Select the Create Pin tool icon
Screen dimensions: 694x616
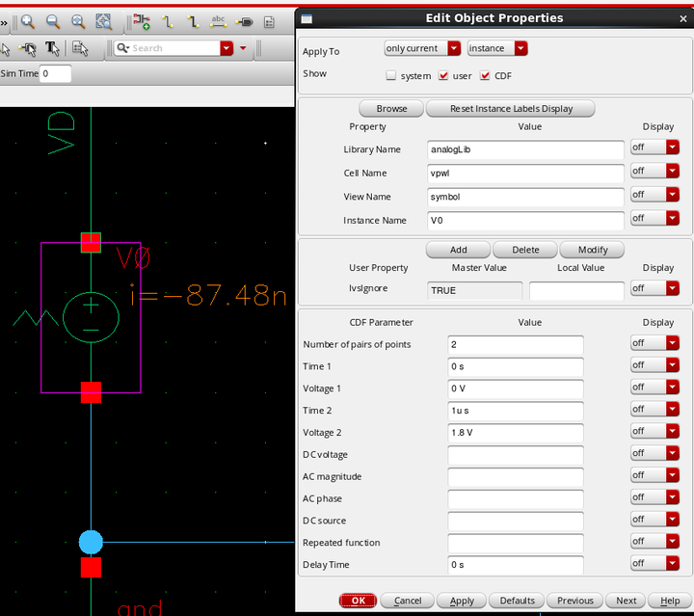244,21
